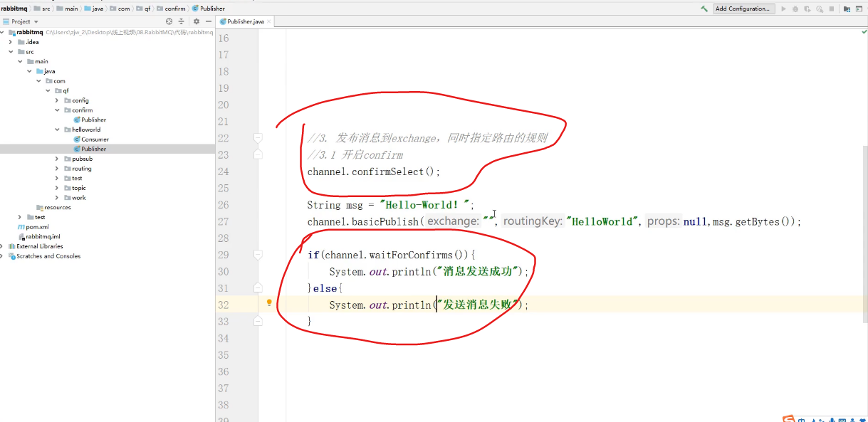Image resolution: width=868 pixels, height=422 pixels.
Task: Toggle code fold marker at line 22
Action: click(x=258, y=137)
